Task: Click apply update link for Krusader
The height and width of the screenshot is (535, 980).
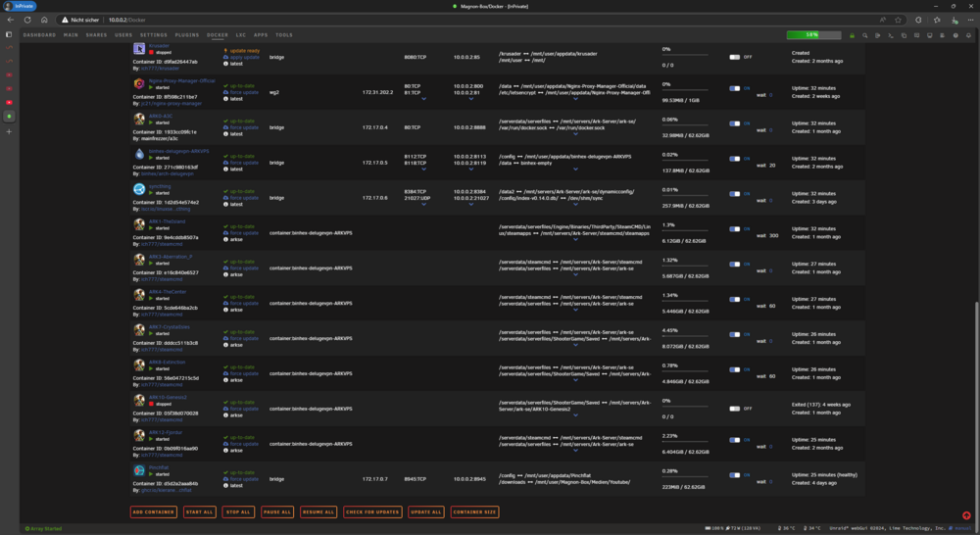Action: click(244, 57)
